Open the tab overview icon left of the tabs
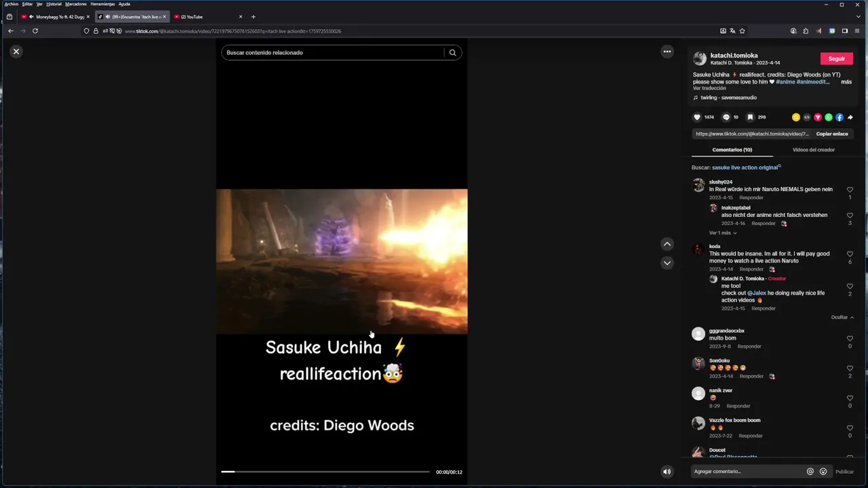Image resolution: width=868 pixels, height=488 pixels. (9, 17)
